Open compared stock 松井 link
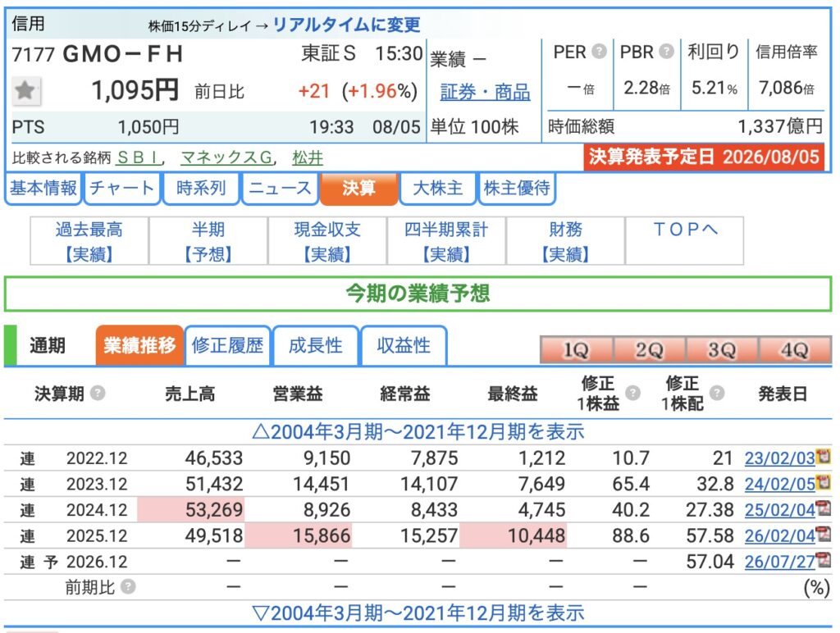The width and height of the screenshot is (840, 633). click(x=308, y=157)
